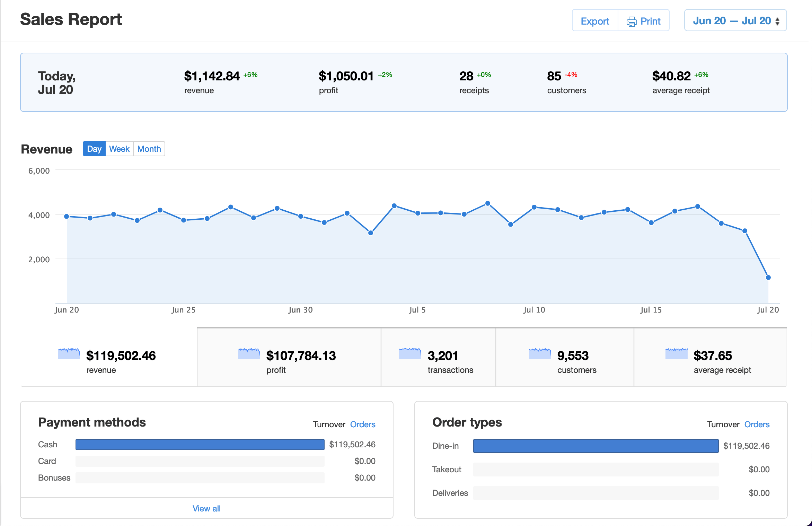
Task: Click the Jul 20 data point on chart
Action: point(768,277)
